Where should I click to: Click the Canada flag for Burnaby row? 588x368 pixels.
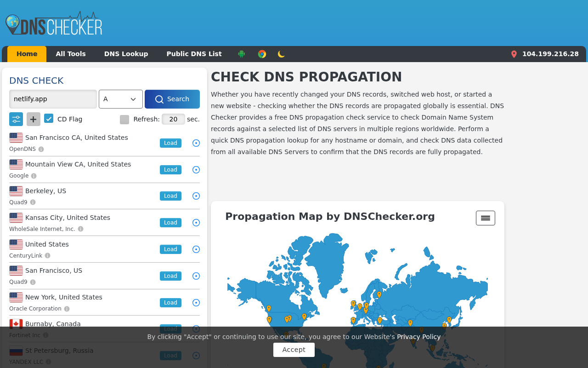click(16, 324)
